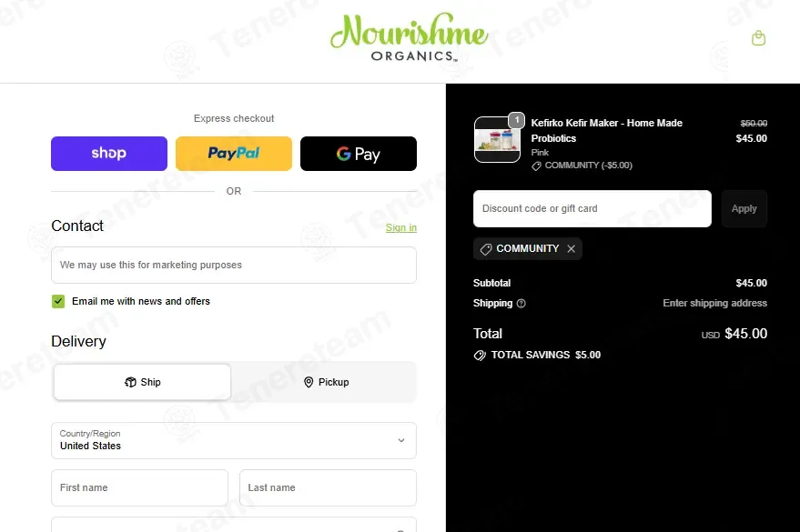
Task: Switch to Pickup delivery option
Action: pos(326,382)
